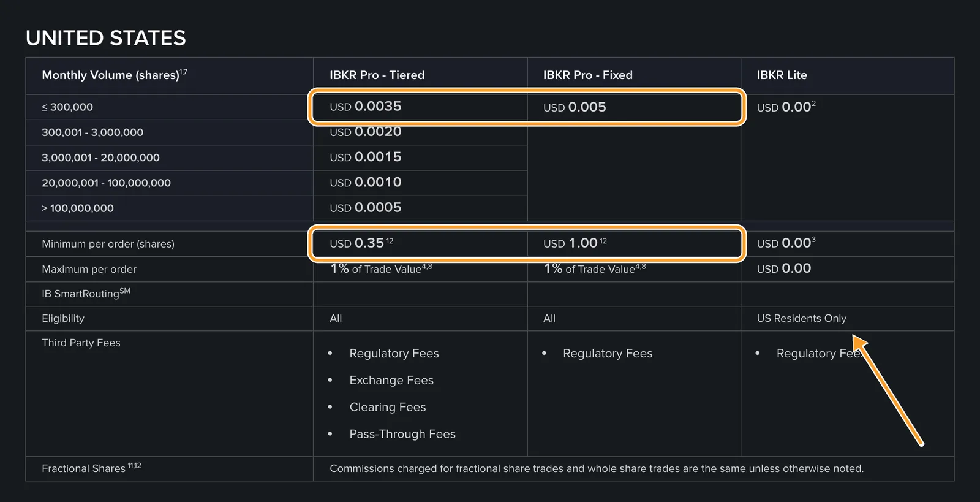980x502 pixels.
Task: Click the ≤ 300,000 volume row label
Action: click(67, 107)
